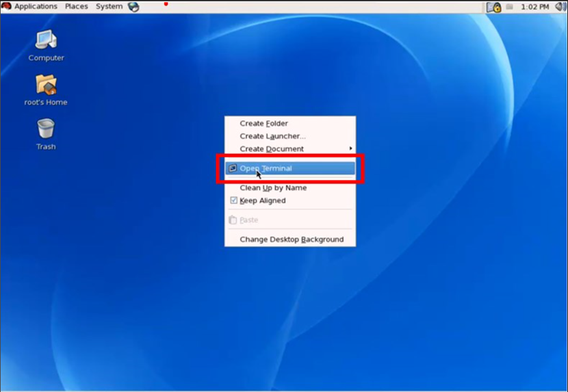Click the clipboard icon beside Paste
The height and width of the screenshot is (392, 568).
click(x=233, y=220)
